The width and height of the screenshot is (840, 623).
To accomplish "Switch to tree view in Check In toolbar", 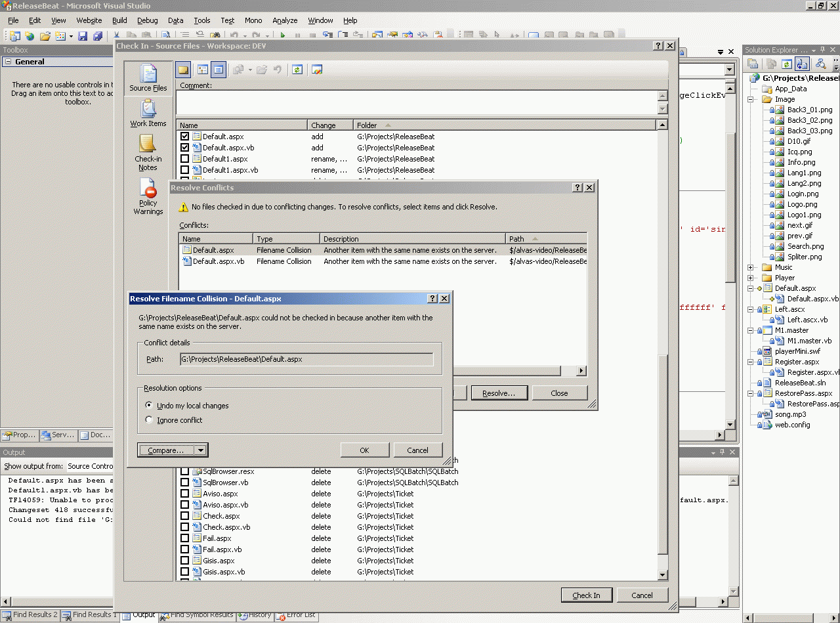I will point(203,70).
